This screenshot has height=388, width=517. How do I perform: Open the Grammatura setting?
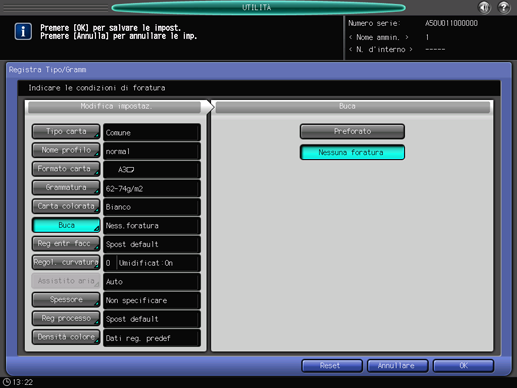pos(66,187)
